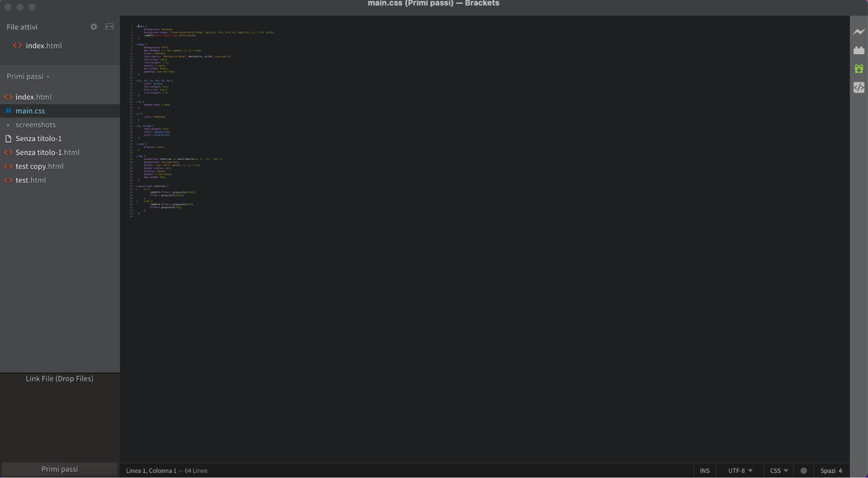Toggle the INS insert mode indicator
The width and height of the screenshot is (868, 478).
(x=704, y=471)
